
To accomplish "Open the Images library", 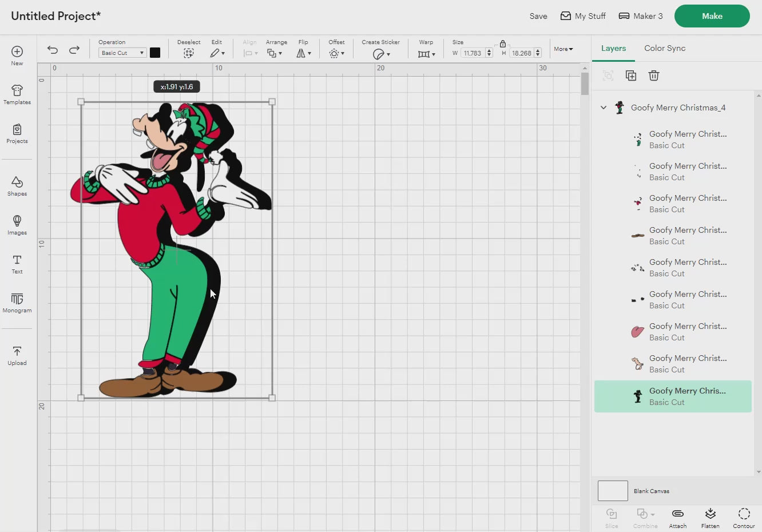I will [x=17, y=225].
